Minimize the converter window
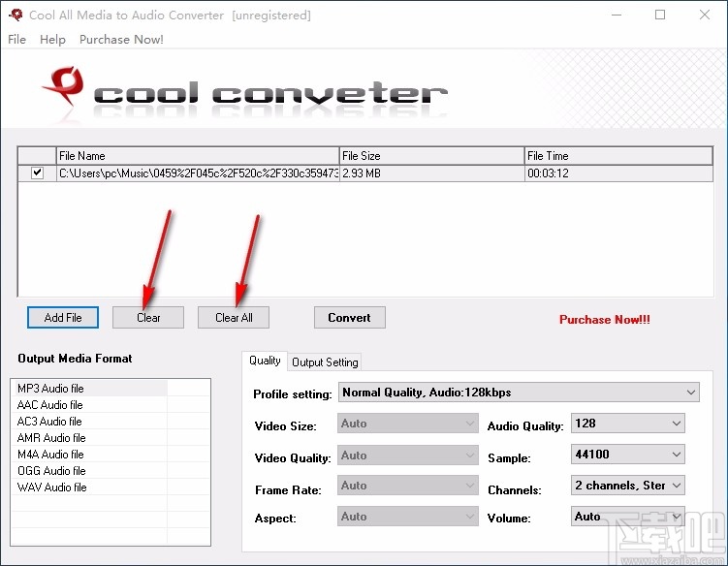The image size is (728, 566). pyautogui.click(x=617, y=15)
